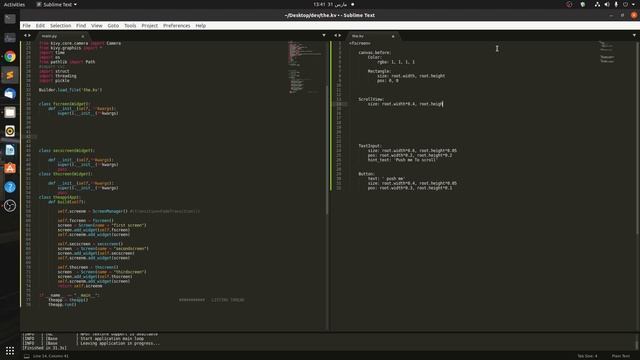Screen dimensions: 640x360
Task: Click the power icon in top bar
Action: [x=625, y=4]
